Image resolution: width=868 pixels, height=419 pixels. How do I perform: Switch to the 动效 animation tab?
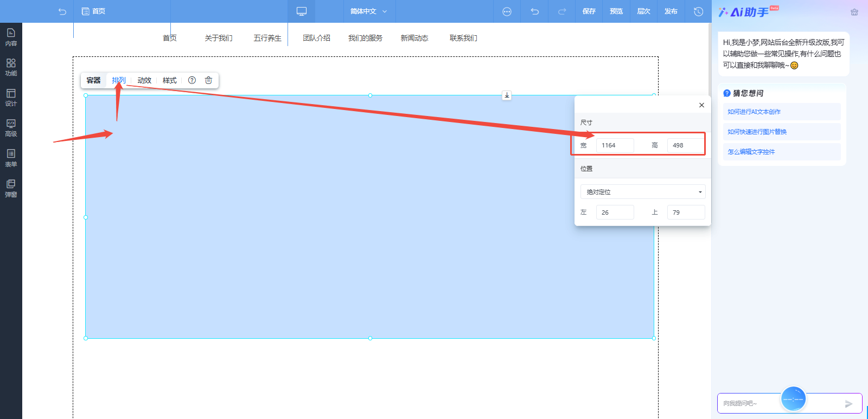tap(144, 80)
